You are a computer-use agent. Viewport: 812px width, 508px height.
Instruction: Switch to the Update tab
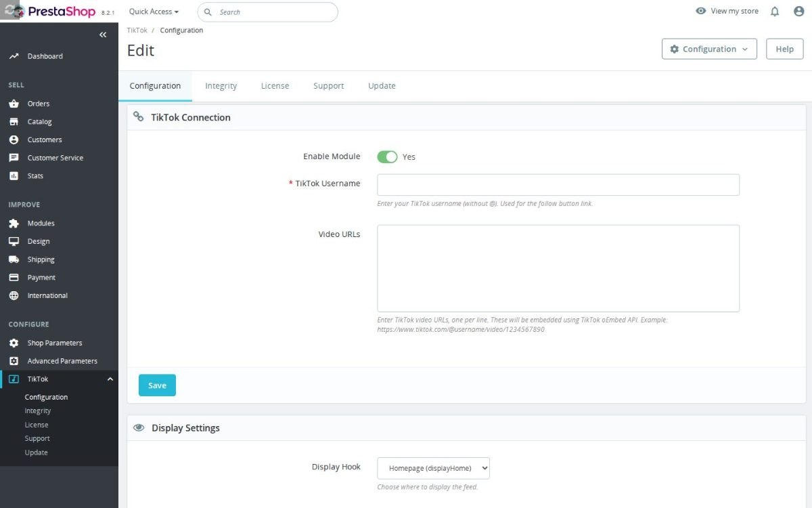382,86
